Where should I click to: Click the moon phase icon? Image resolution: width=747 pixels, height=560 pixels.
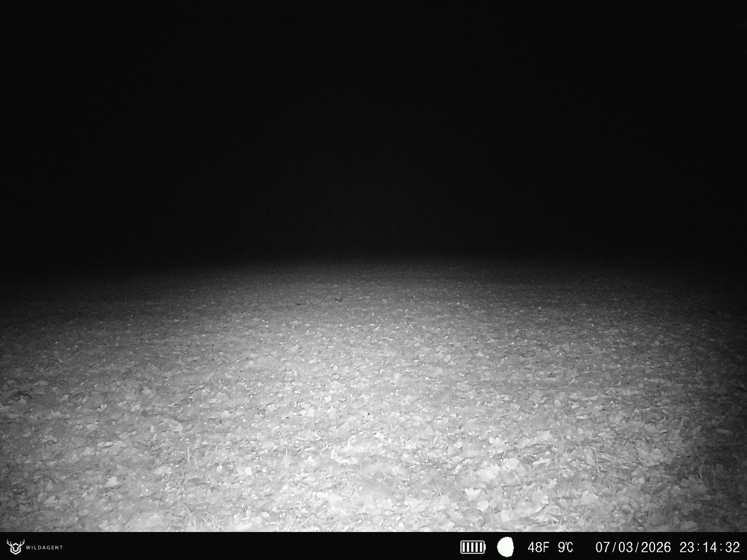tap(505, 547)
